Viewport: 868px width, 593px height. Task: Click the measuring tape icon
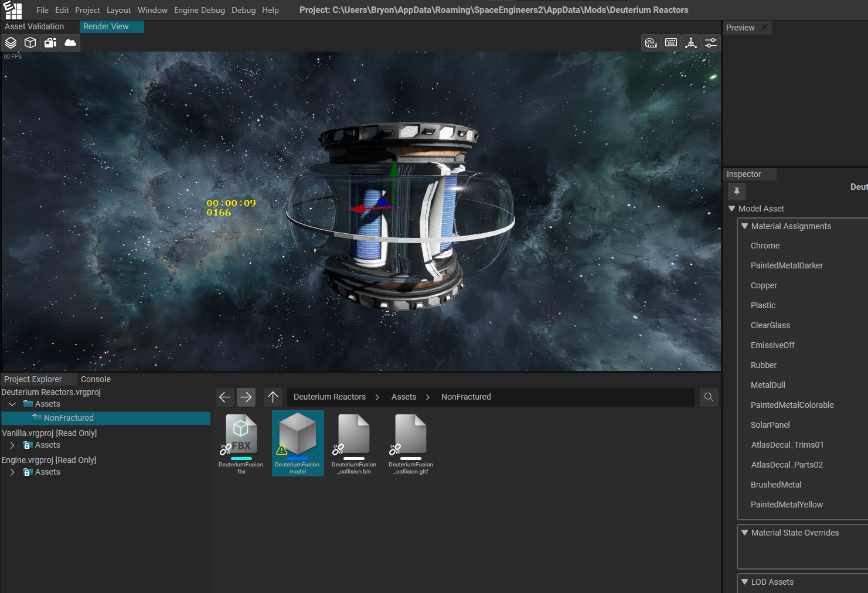pyautogui.click(x=651, y=43)
